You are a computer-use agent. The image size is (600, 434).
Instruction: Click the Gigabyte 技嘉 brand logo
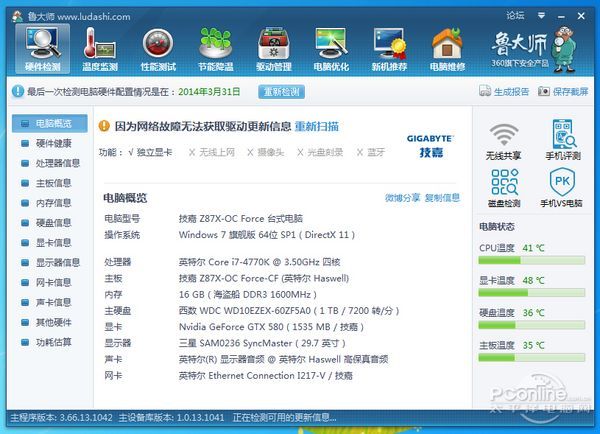[x=430, y=146]
